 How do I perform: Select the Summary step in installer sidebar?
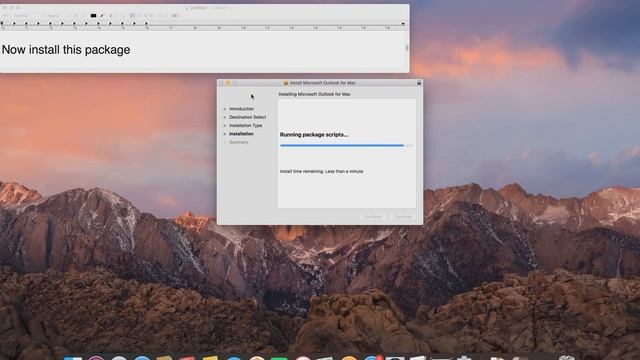(238, 142)
